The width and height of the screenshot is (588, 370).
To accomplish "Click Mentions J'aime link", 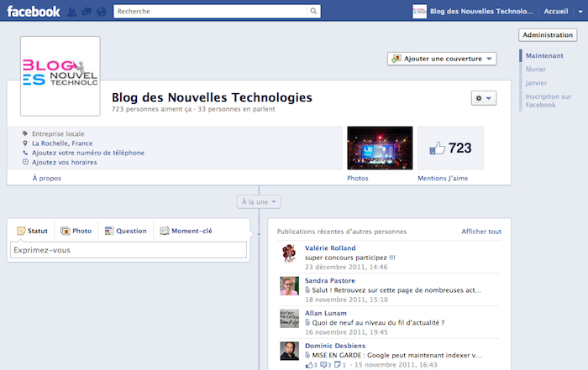I will [x=443, y=178].
